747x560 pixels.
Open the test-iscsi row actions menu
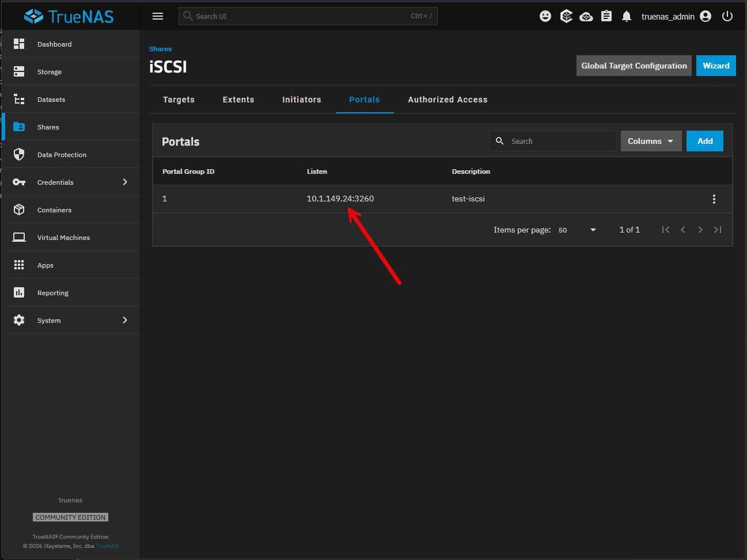[x=714, y=199]
